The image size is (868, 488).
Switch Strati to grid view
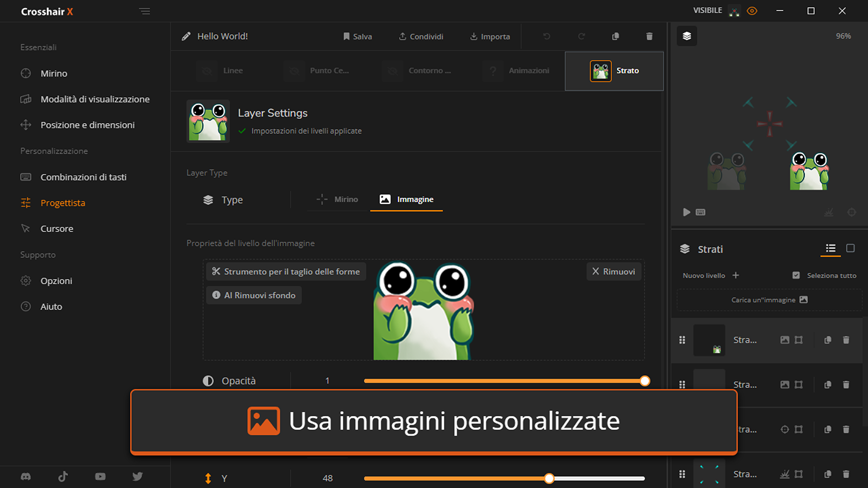pos(850,248)
